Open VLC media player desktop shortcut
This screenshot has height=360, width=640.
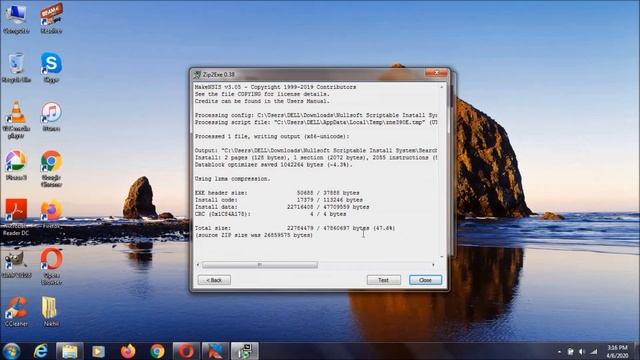(16, 119)
